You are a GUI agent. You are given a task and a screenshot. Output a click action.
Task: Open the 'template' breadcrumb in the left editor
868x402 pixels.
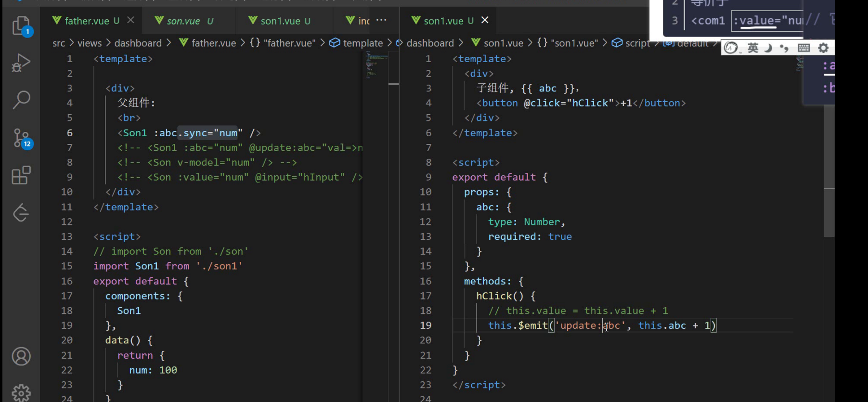pyautogui.click(x=356, y=43)
